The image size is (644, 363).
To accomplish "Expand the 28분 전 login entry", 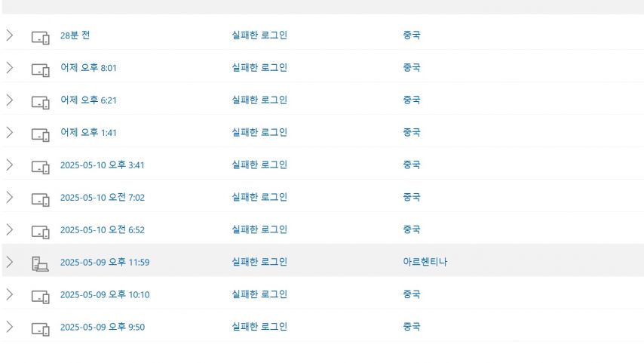I will click(x=10, y=35).
